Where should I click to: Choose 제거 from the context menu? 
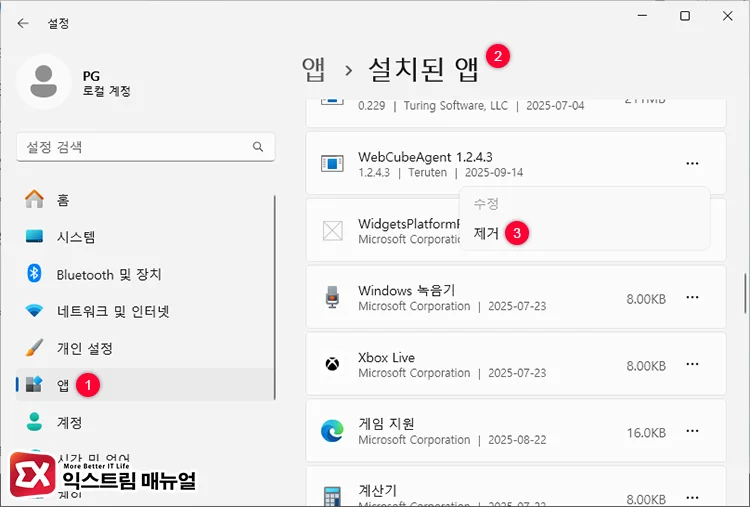click(486, 233)
